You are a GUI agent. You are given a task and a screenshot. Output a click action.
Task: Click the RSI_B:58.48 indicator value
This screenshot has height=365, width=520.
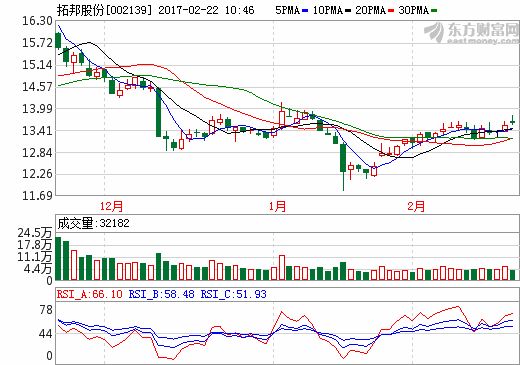pos(161,294)
